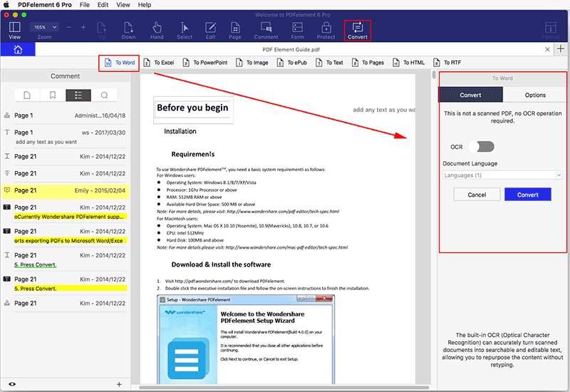Select highlighted comment by Emily 2015/02/04
570x392 pixels.
(x=66, y=190)
